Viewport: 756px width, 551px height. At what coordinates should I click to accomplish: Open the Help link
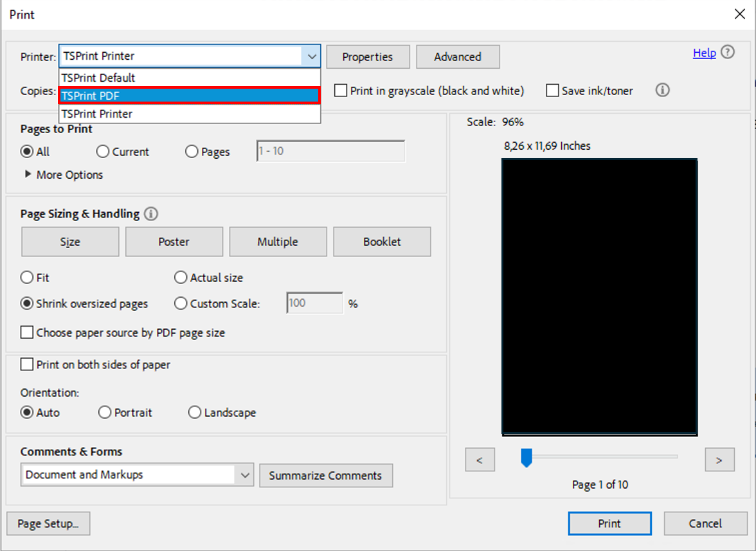[705, 53]
